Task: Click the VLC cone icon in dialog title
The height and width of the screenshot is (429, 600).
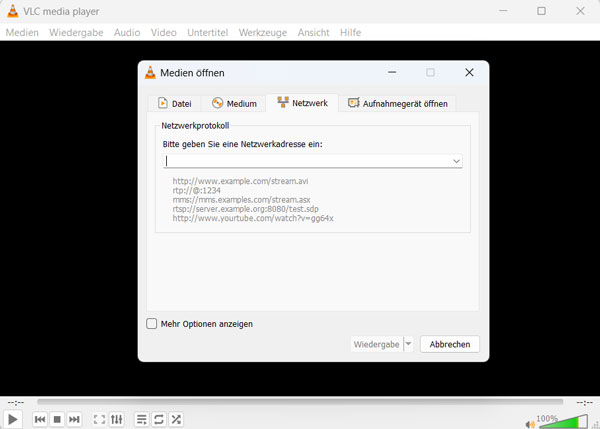Action: (x=150, y=73)
